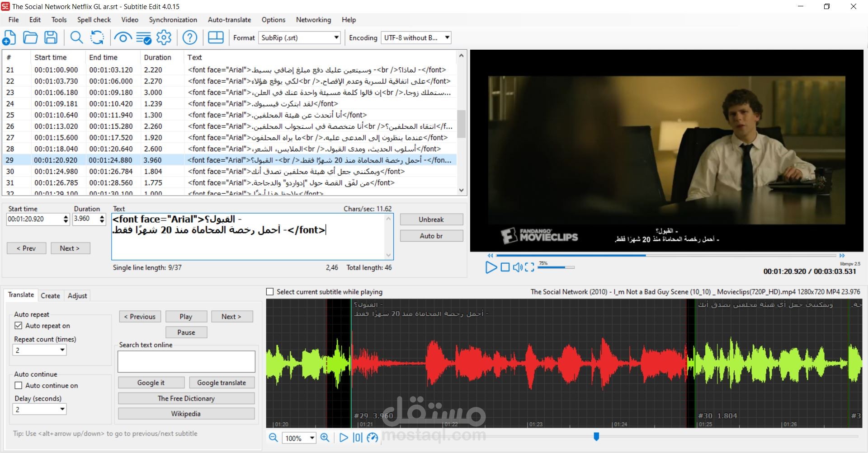The image size is (868, 453).
Task: Adjust Duration spinner arrows
Action: coord(102,219)
